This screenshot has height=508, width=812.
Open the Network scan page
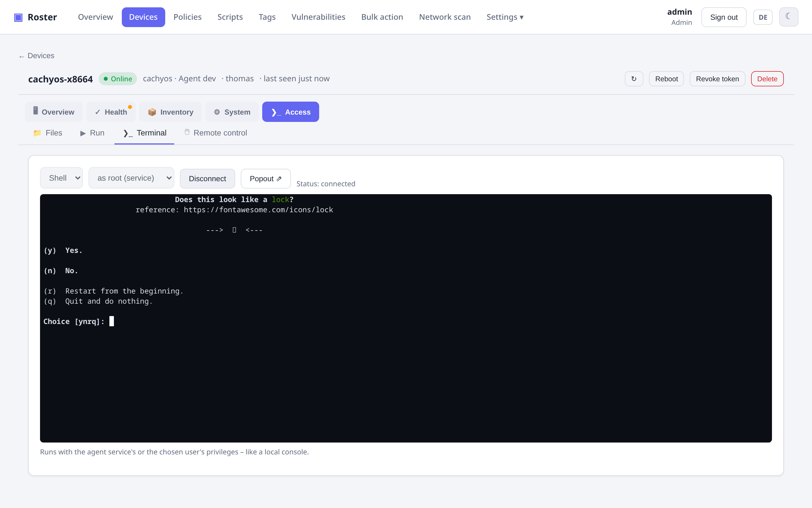point(445,17)
